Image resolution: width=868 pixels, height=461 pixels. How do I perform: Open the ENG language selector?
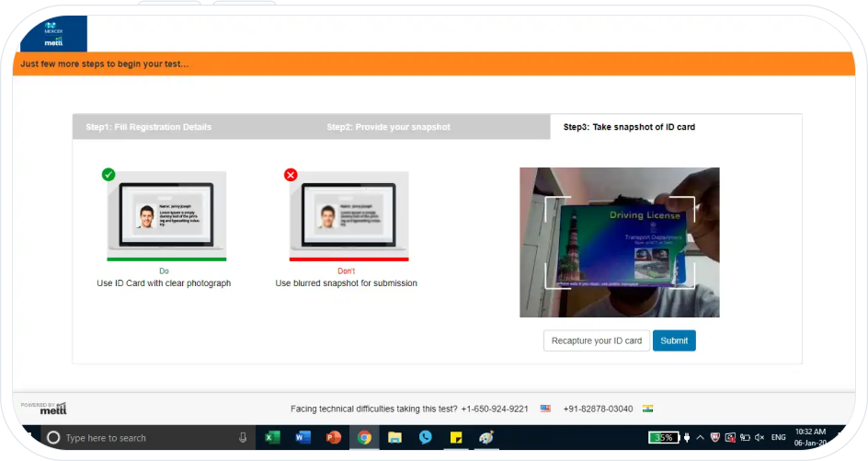778,438
